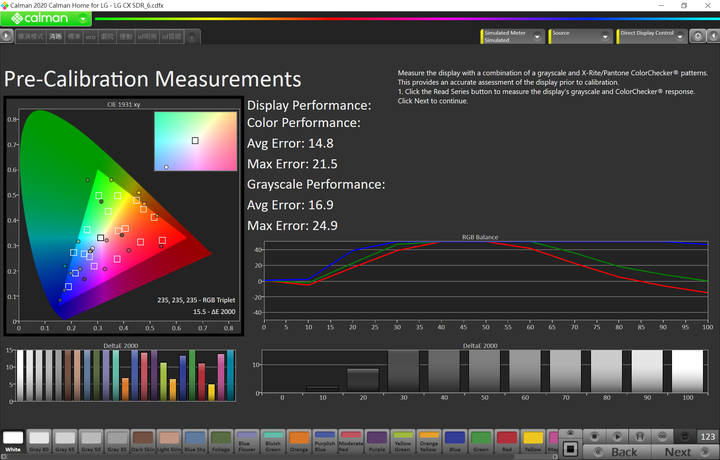
Task: Click the black pattern window square icon
Action: click(570, 448)
